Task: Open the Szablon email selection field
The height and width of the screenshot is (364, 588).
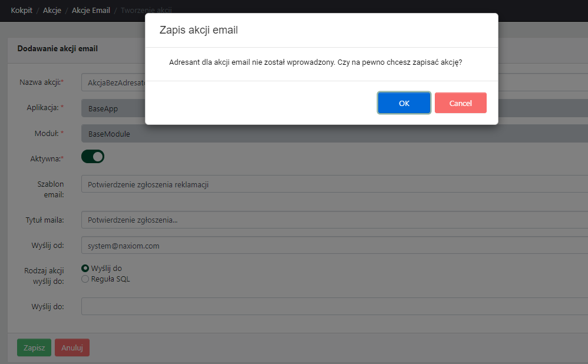Action: coord(330,184)
